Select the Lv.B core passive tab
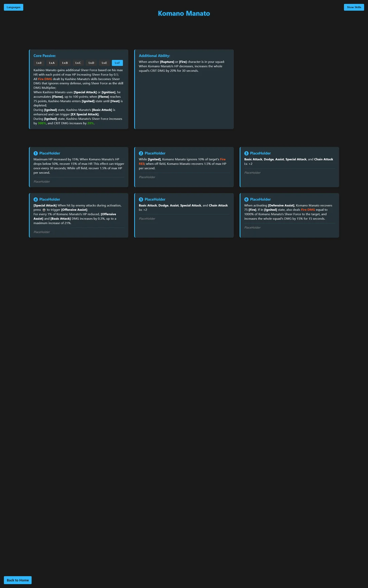368x588 pixels. click(x=65, y=63)
